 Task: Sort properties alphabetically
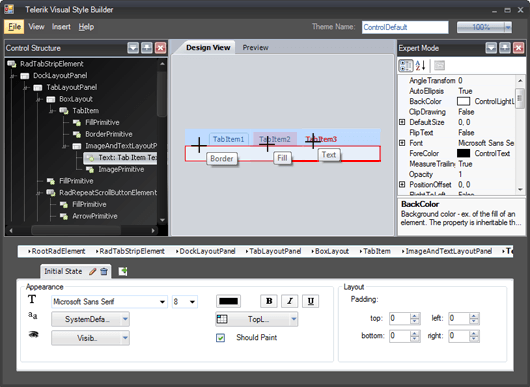420,65
